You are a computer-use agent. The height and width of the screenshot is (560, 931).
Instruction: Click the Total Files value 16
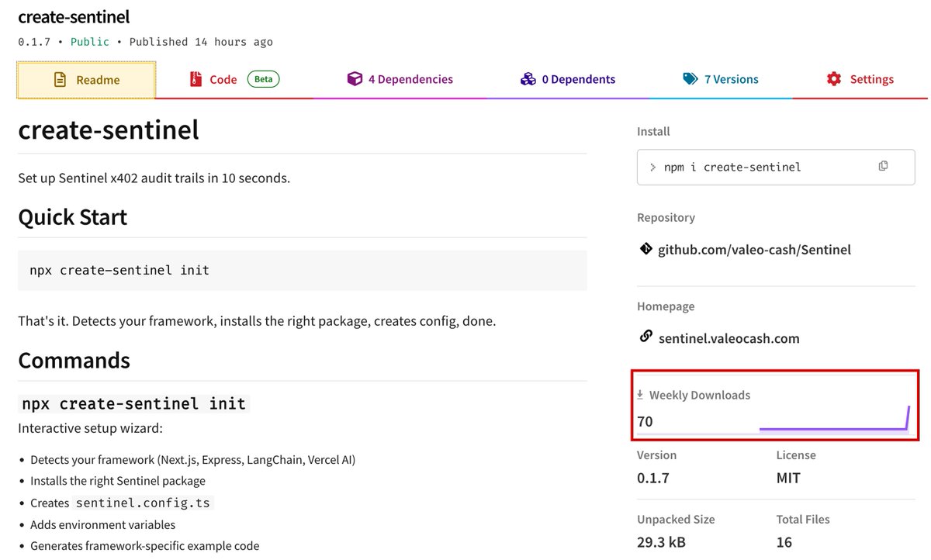pos(784,542)
